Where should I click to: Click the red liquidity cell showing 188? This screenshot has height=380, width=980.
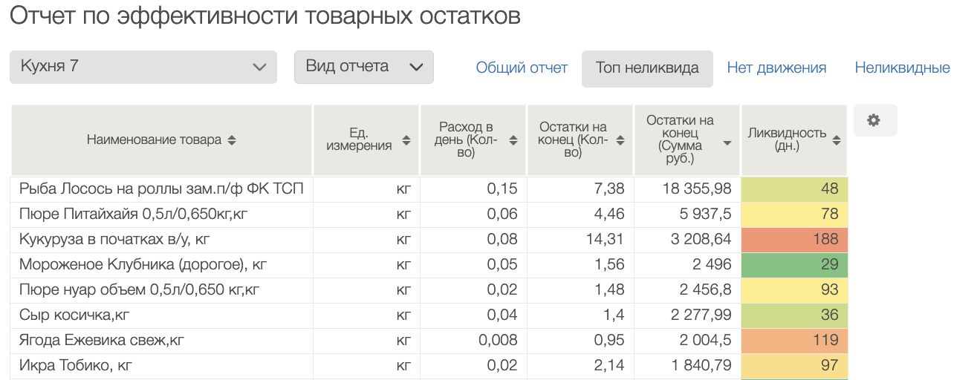click(x=794, y=239)
